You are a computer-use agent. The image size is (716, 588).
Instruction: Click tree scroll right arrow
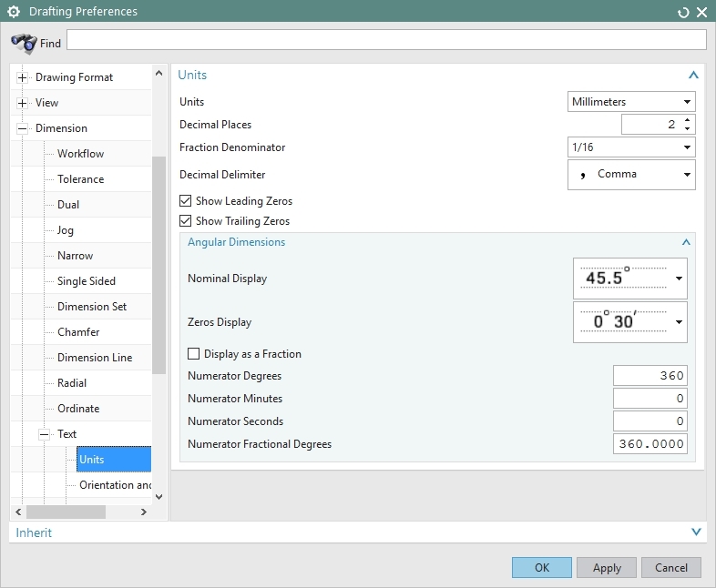[x=144, y=512]
